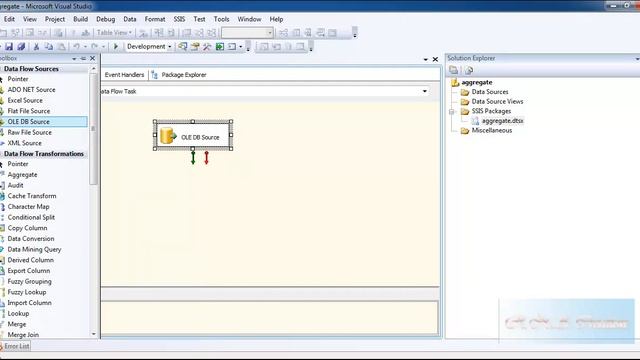Click the Toolbox scrollbar up arrow

pyautogui.click(x=93, y=69)
